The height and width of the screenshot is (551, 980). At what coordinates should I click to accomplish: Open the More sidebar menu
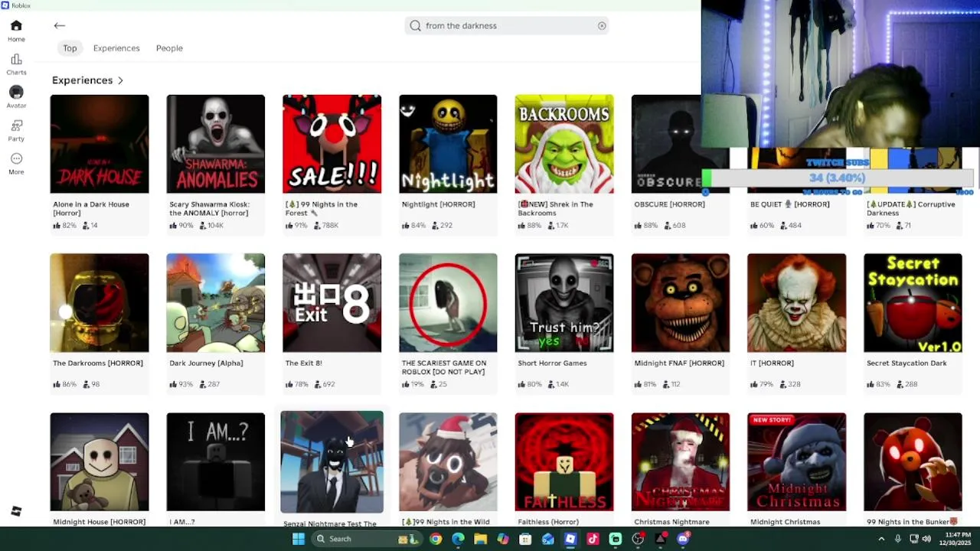pos(16,164)
